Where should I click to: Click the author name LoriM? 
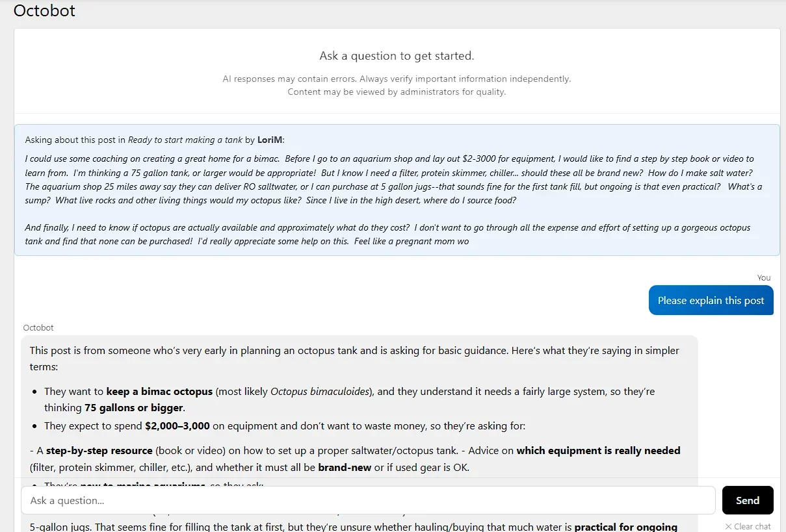click(270, 140)
